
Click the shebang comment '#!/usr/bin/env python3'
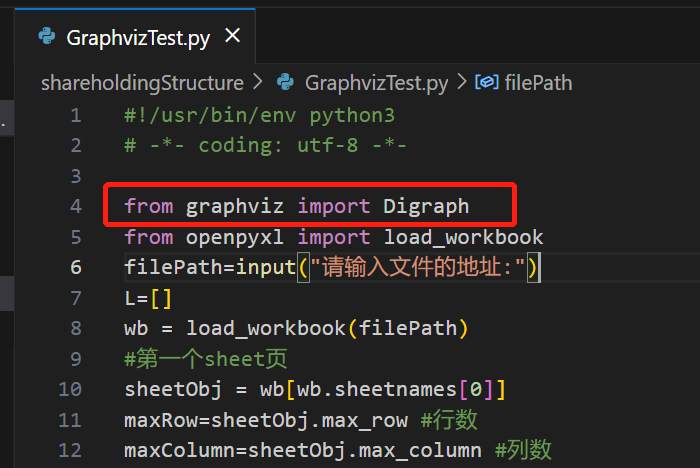pyautogui.click(x=259, y=116)
